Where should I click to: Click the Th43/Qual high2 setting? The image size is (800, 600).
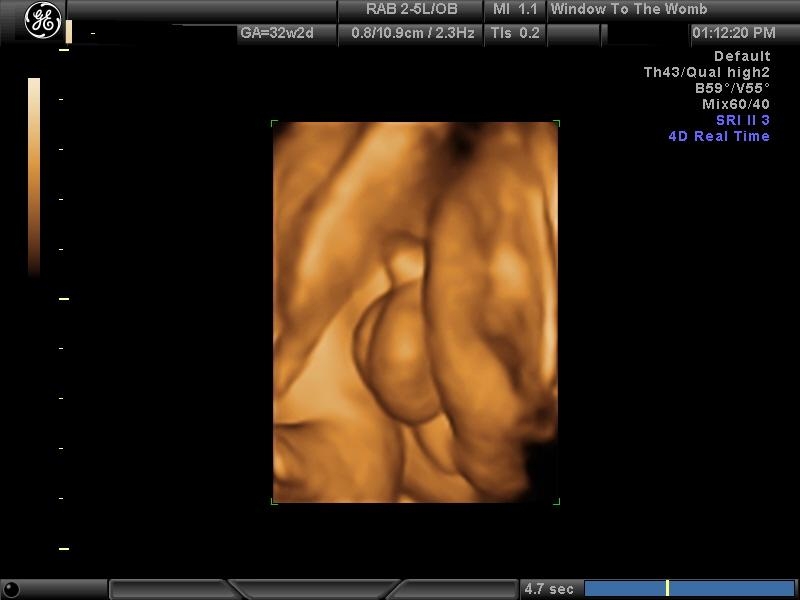point(707,72)
